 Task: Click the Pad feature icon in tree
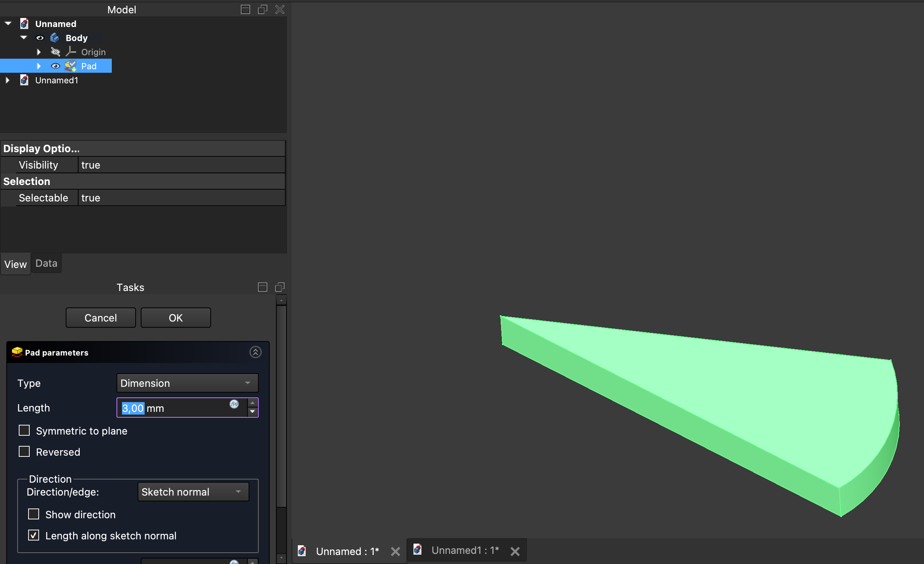click(71, 66)
